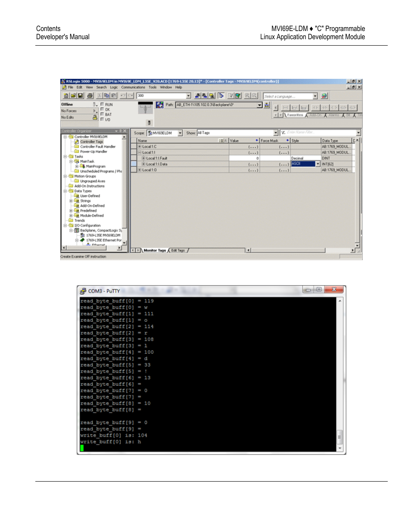The width and height of the screenshot is (411, 532).
Task: Open the Scope MVI69ELDM dropdown
Action: (180, 133)
